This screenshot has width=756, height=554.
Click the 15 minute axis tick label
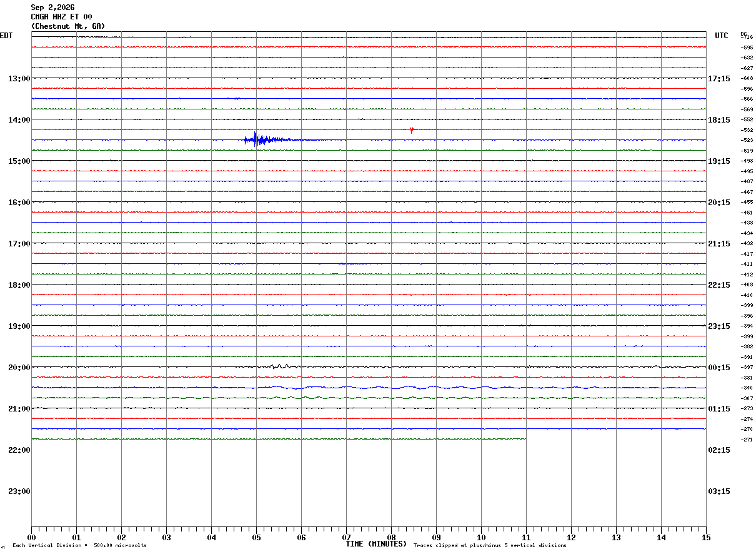point(706,537)
